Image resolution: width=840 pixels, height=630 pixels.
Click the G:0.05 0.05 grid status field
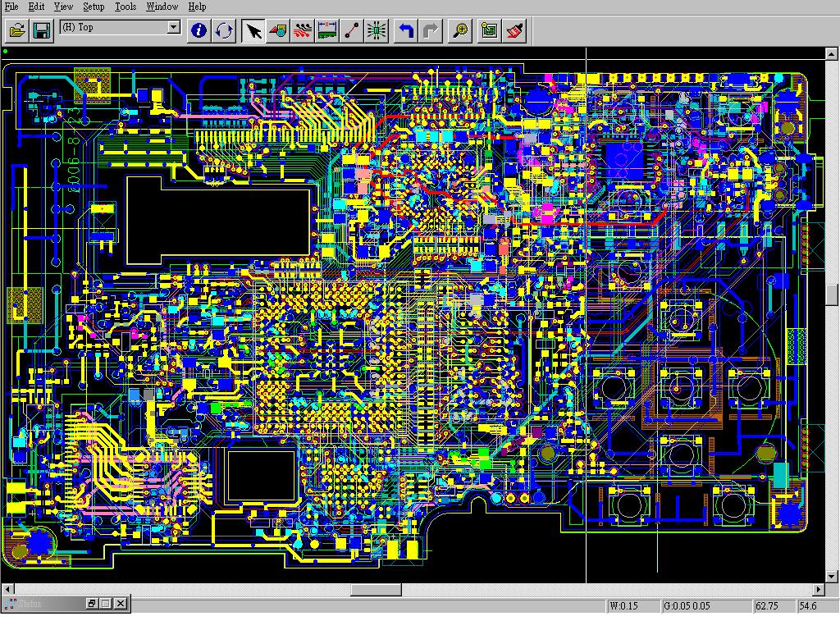coord(706,606)
